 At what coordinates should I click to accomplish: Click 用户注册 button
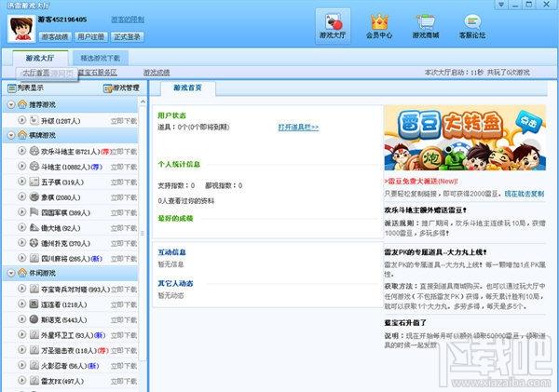[x=91, y=36]
